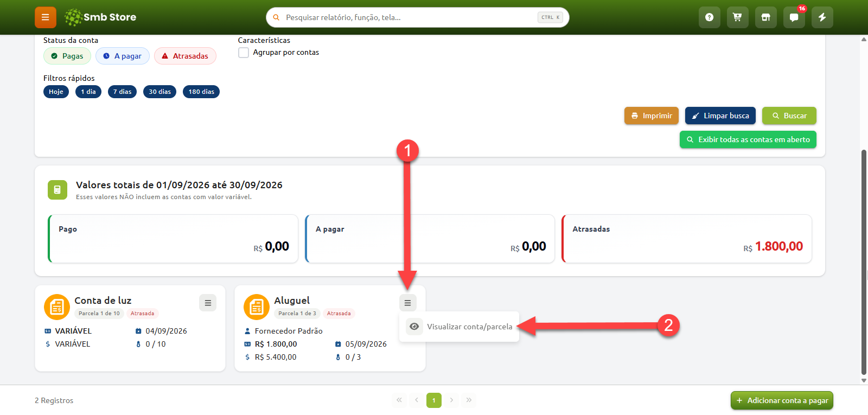The image size is (868, 415).
Task: Open the shopping cart icon in header
Action: [x=737, y=17]
